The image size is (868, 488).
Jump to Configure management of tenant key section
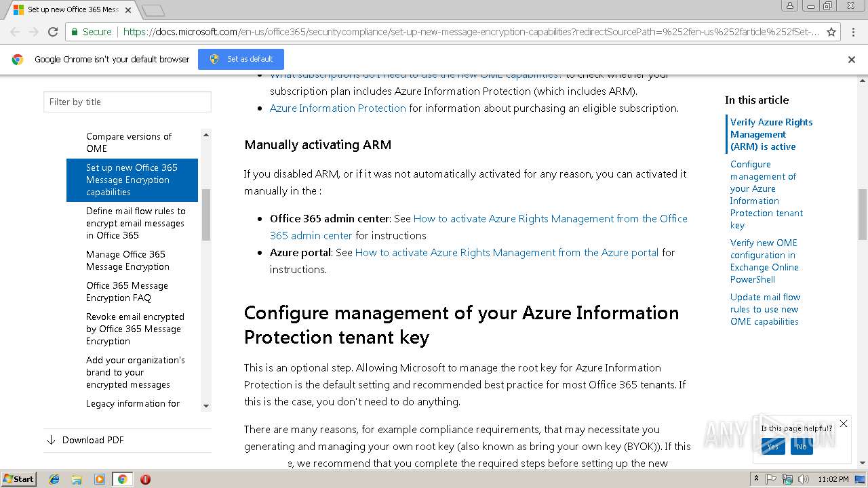766,195
